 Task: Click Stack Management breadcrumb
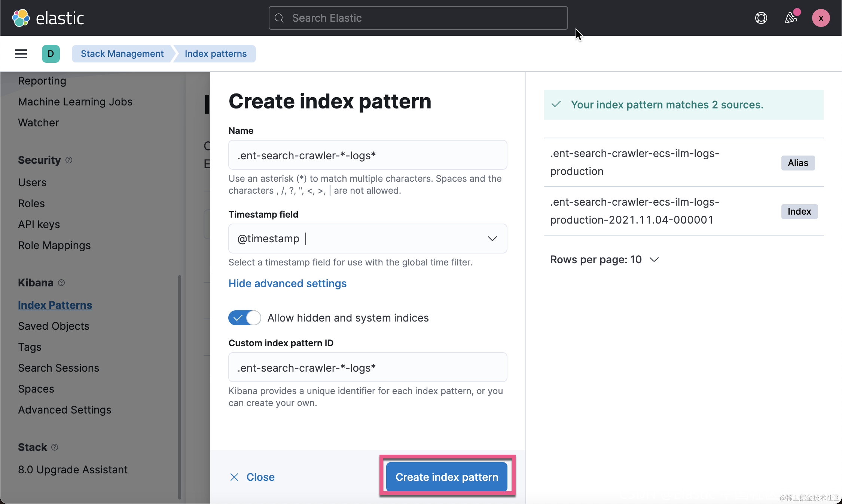(122, 54)
